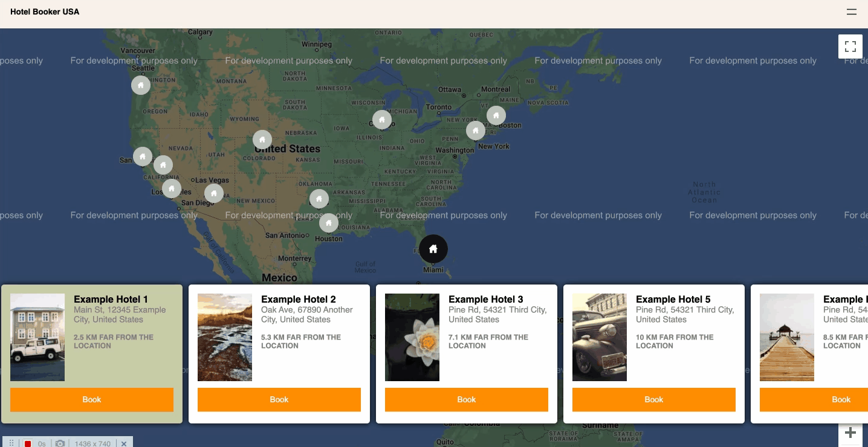Click the Example Hotel 2 title
This screenshot has width=868, height=447.
click(x=299, y=300)
